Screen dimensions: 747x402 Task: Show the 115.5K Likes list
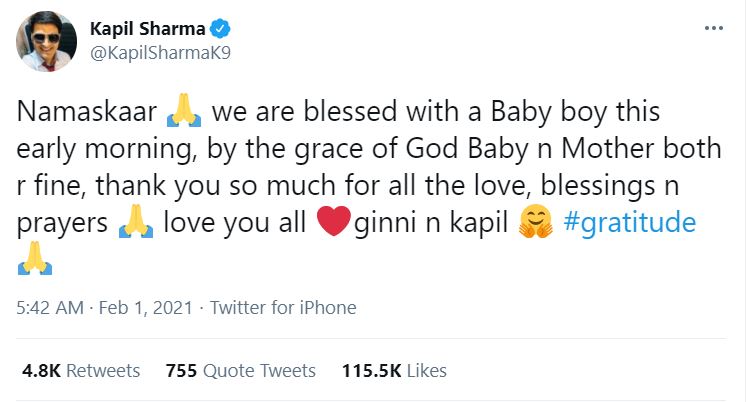pyautogui.click(x=394, y=371)
